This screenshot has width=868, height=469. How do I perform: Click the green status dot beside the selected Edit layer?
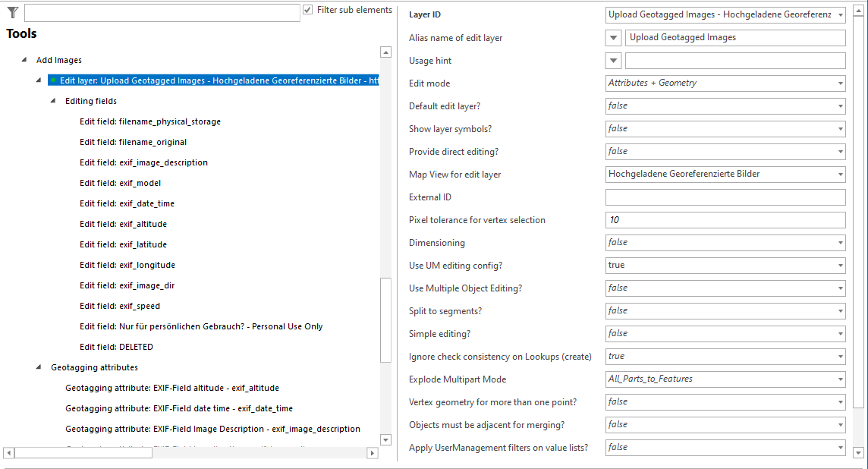pos(51,80)
